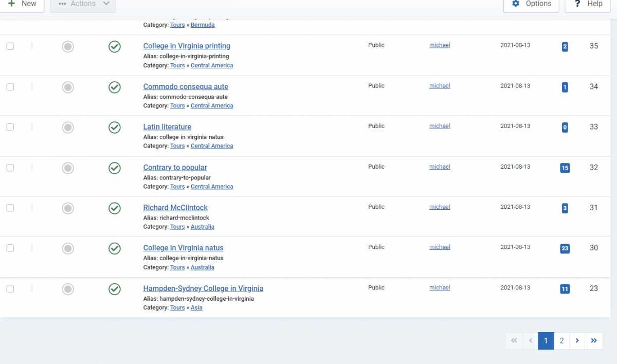Open the Help button
The width and height of the screenshot is (617, 364).
click(588, 4)
